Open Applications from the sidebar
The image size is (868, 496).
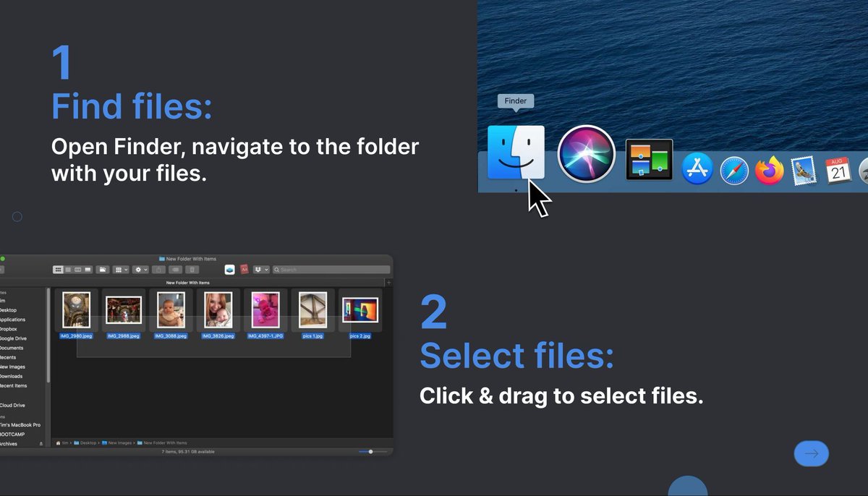pos(20,320)
